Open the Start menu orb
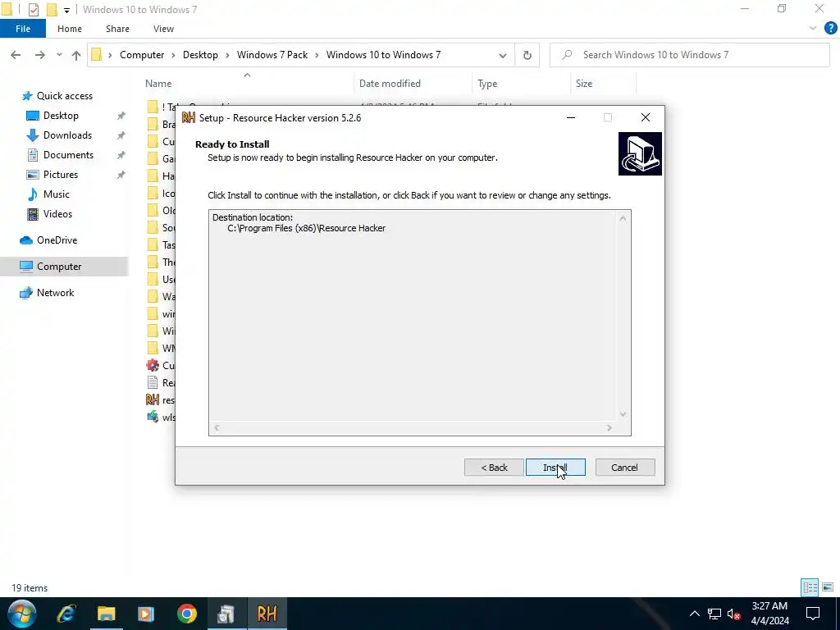The height and width of the screenshot is (630, 840). tap(22, 614)
